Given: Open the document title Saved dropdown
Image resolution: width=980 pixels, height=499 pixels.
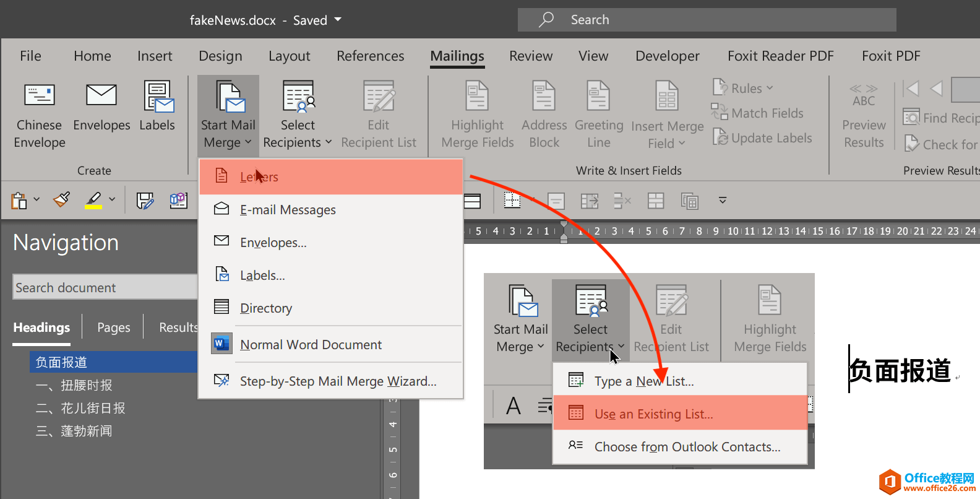Looking at the screenshot, I should pos(338,20).
